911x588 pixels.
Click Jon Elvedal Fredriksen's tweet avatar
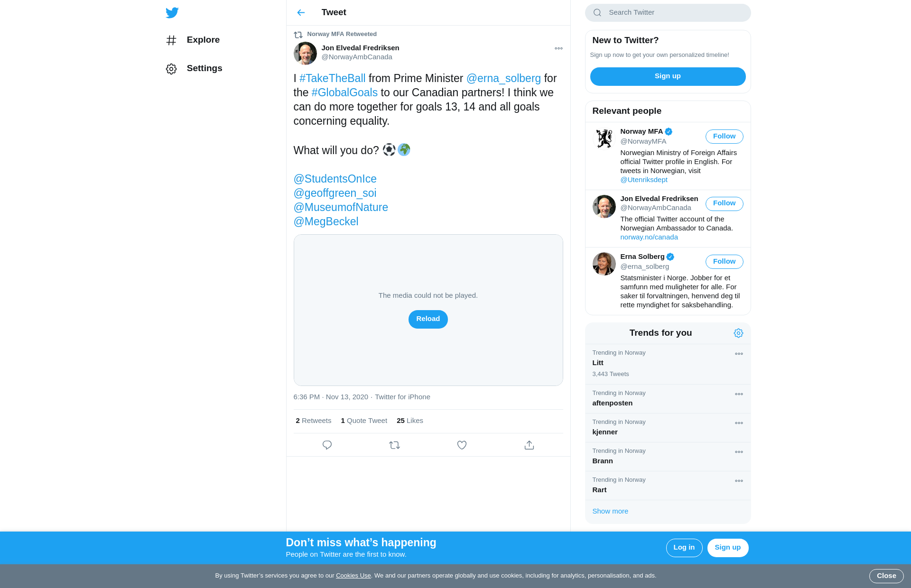click(305, 53)
